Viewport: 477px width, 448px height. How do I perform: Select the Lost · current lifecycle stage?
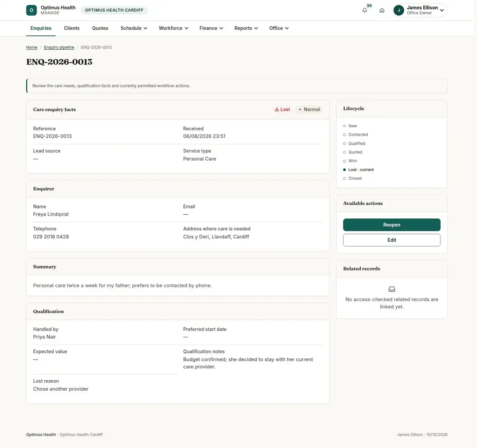coord(358,169)
